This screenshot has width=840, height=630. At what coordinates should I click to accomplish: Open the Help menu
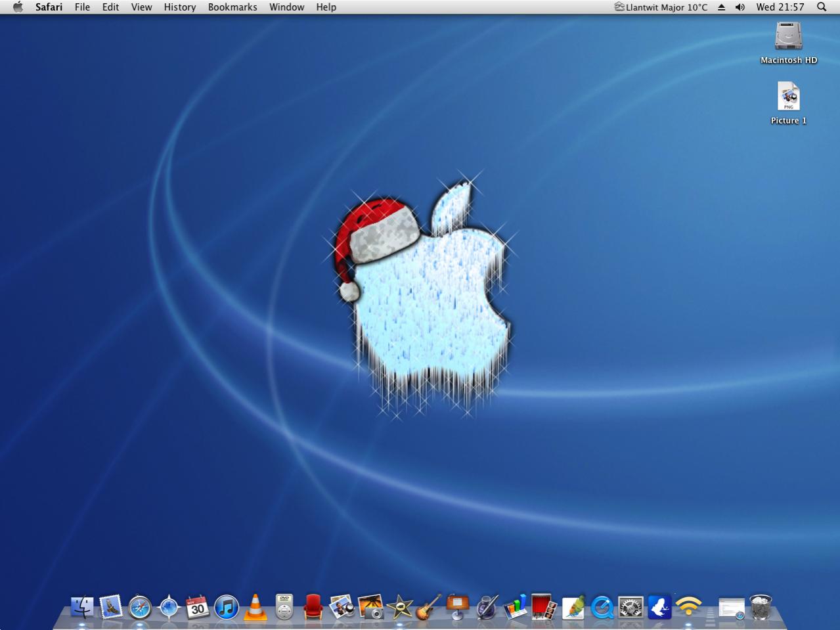tap(326, 7)
